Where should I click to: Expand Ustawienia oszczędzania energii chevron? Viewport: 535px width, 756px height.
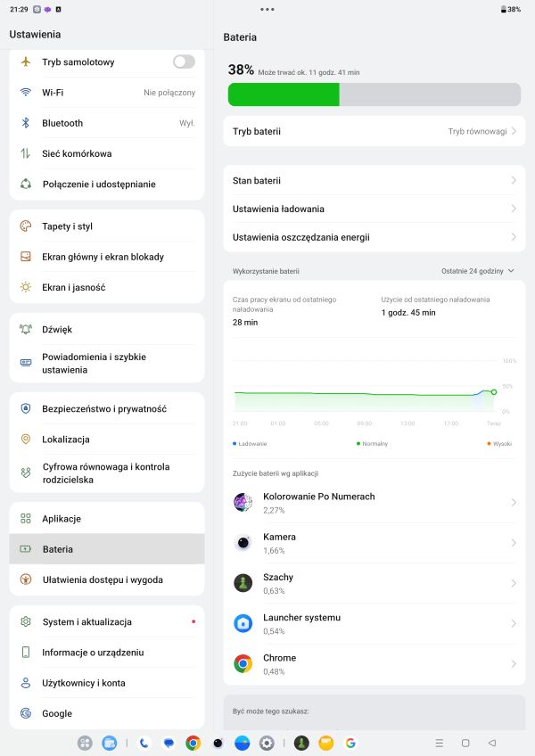pos(514,238)
